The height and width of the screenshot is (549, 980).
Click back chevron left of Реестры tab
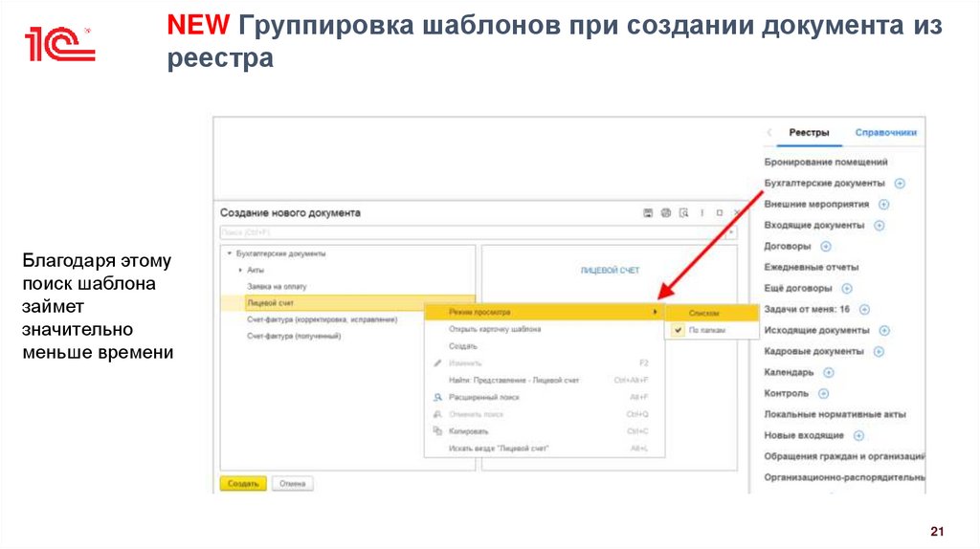[x=769, y=132]
